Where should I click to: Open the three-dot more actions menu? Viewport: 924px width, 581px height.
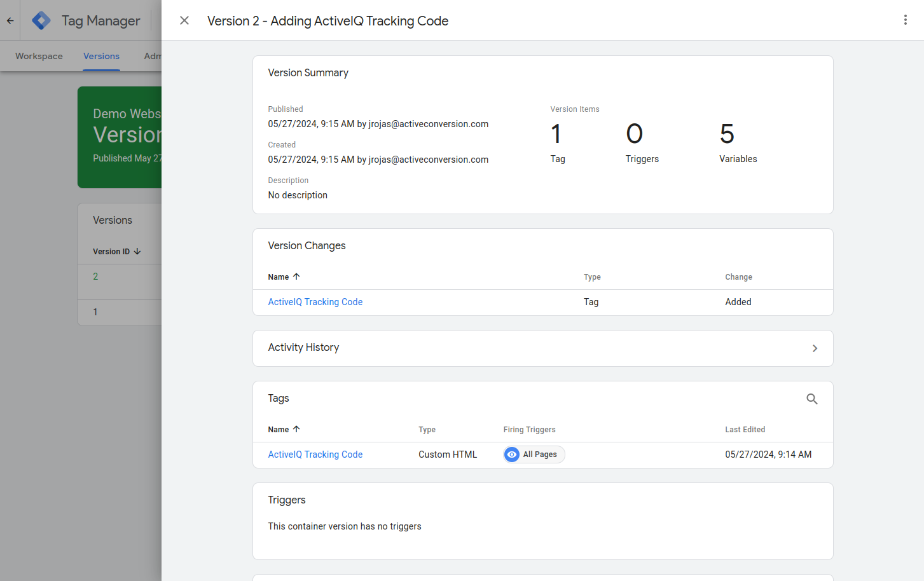coord(906,20)
